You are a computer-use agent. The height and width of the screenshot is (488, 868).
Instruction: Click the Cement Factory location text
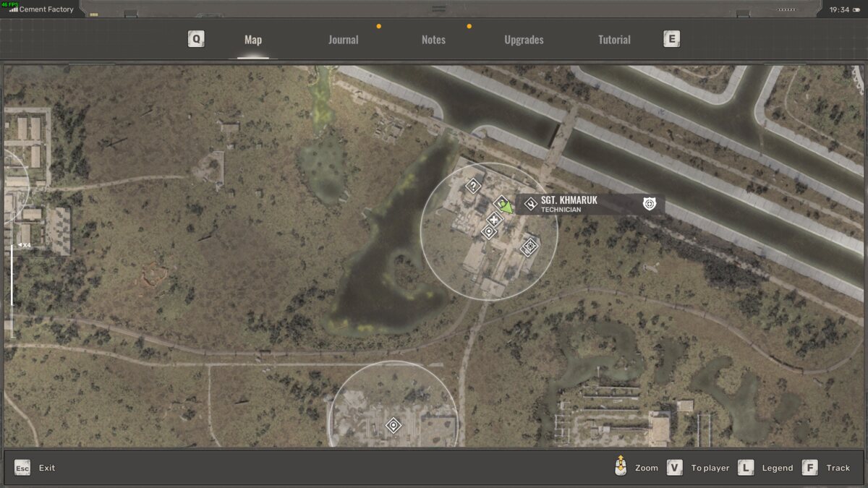click(46, 10)
